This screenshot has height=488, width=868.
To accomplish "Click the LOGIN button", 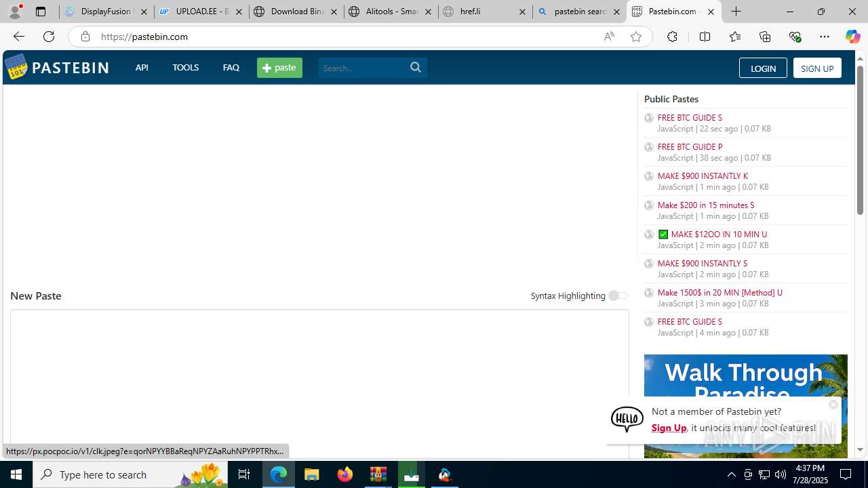I will (763, 68).
